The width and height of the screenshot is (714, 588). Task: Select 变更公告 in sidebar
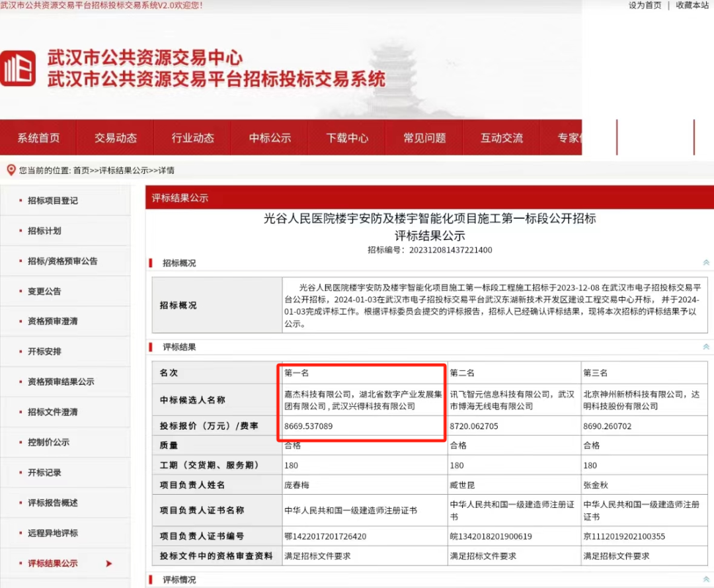44,292
